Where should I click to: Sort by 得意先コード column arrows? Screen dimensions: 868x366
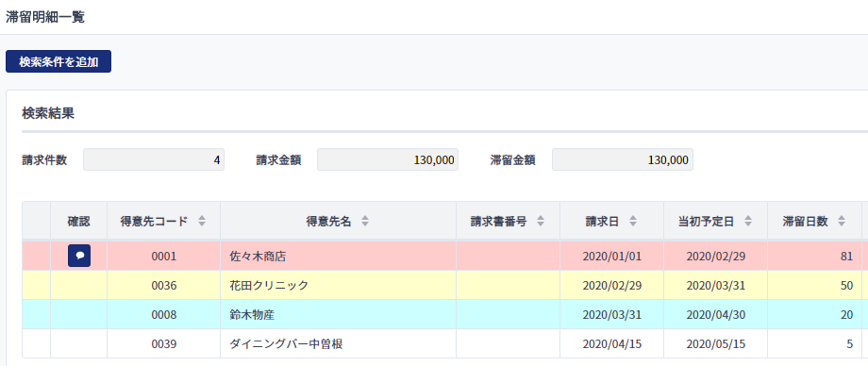click(x=202, y=222)
